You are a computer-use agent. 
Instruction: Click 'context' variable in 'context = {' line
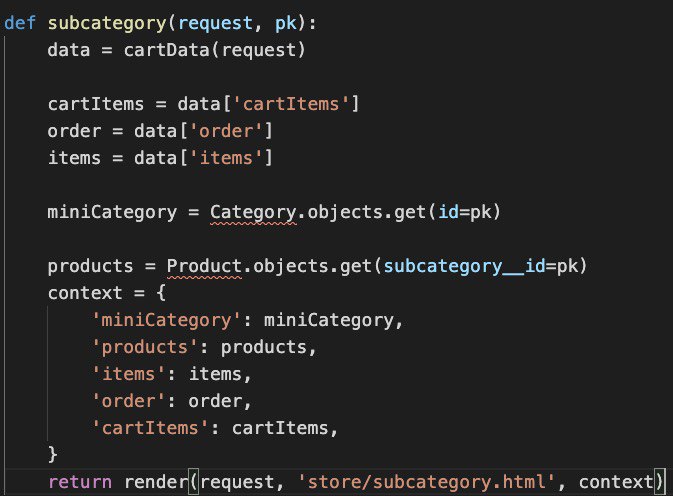click(x=85, y=293)
